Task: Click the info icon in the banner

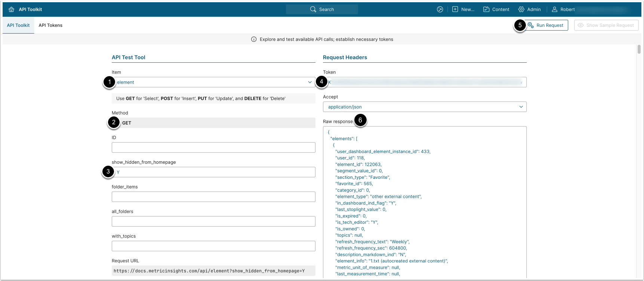Action: (x=254, y=39)
